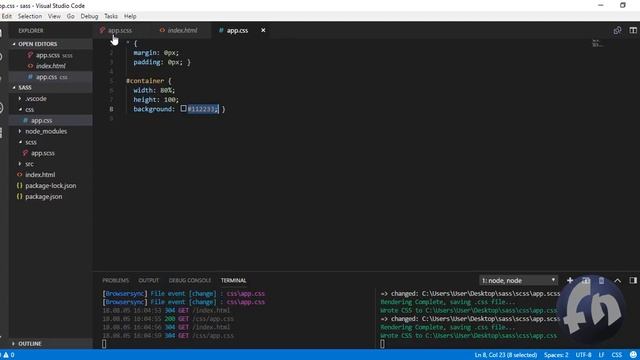Open the Selection menu
The height and width of the screenshot is (360, 640).
point(30,16)
